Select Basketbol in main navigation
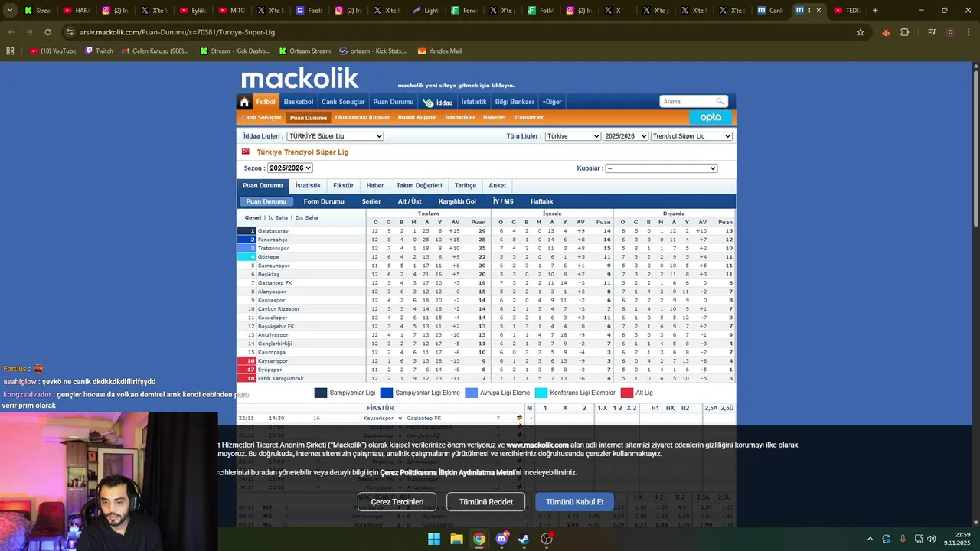 (x=299, y=102)
